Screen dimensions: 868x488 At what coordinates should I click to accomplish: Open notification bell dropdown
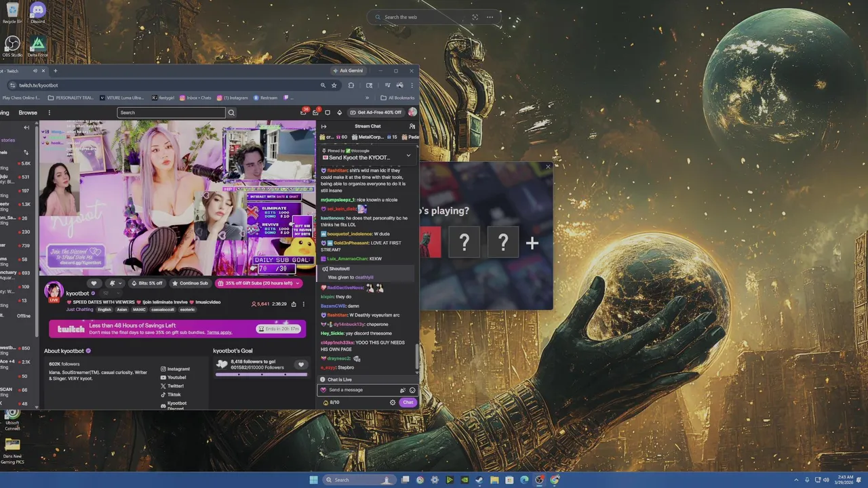[x=115, y=283]
